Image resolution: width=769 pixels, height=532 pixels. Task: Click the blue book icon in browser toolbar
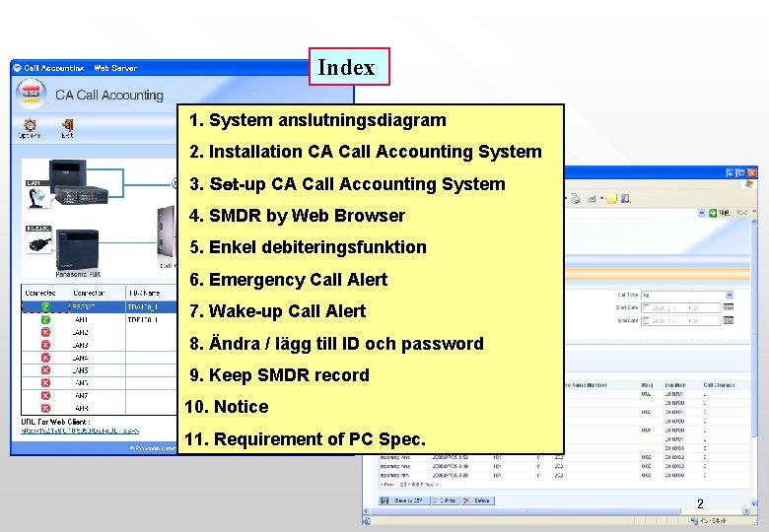pyautogui.click(x=626, y=198)
